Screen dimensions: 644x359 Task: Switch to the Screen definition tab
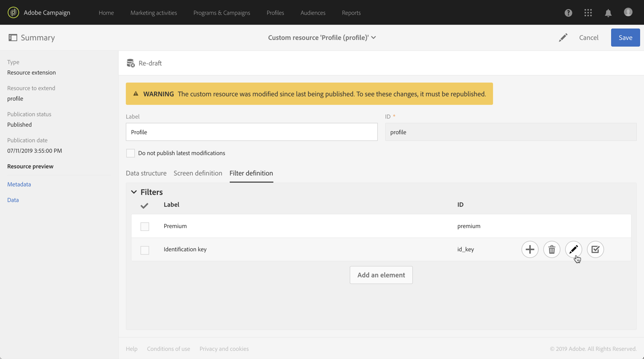click(x=198, y=173)
